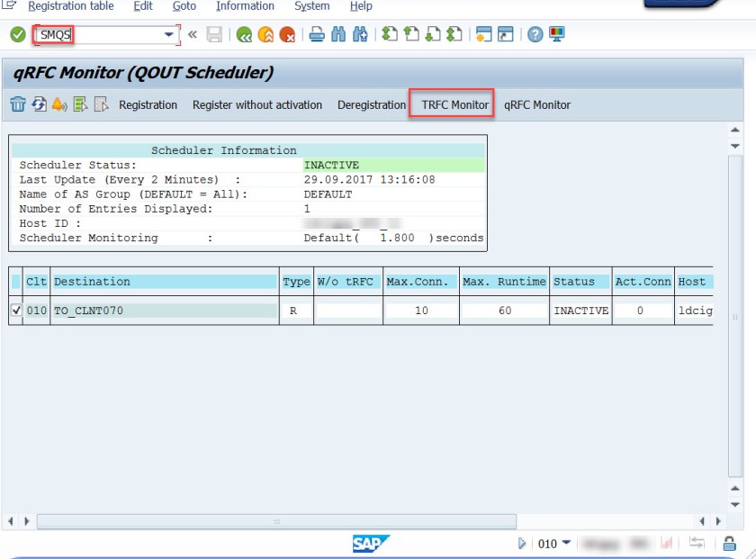Click the Print icon in toolbar
756x559 pixels.
click(x=317, y=35)
